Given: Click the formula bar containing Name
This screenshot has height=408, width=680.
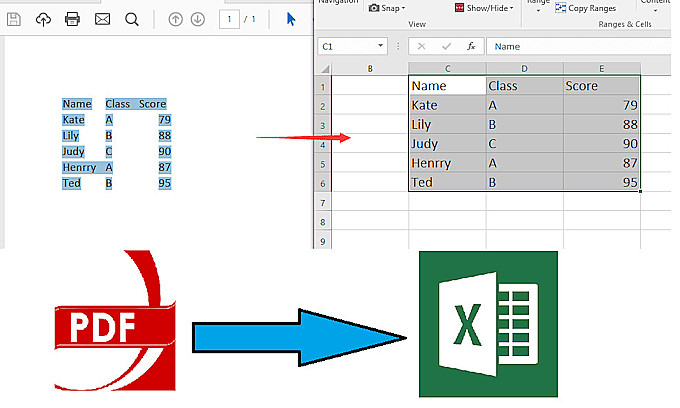Looking at the screenshot, I should pos(579,46).
